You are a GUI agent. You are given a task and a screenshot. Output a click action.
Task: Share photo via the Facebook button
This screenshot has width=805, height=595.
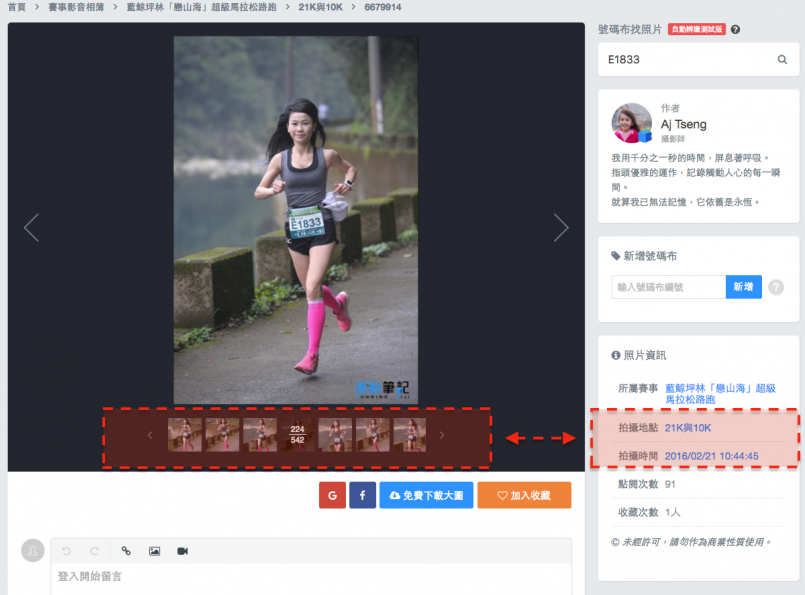pyautogui.click(x=362, y=495)
